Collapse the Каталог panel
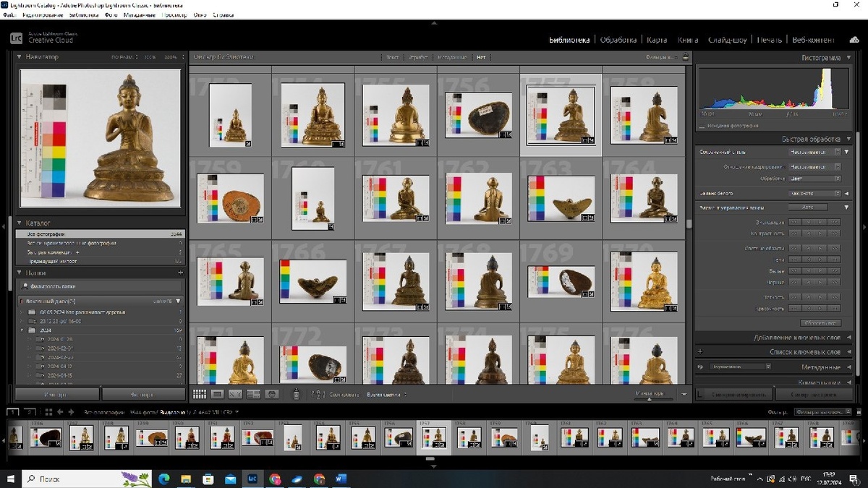Viewport: 868px width, 488px height. click(20, 223)
